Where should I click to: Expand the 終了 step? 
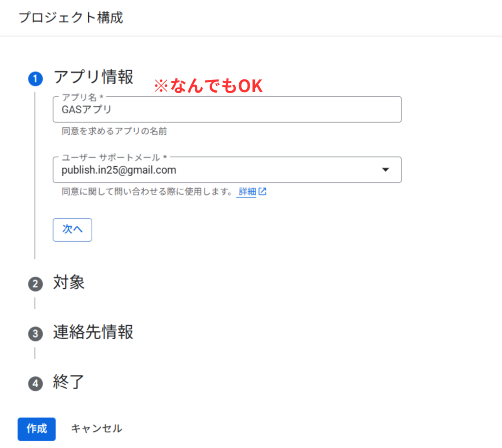point(69,382)
